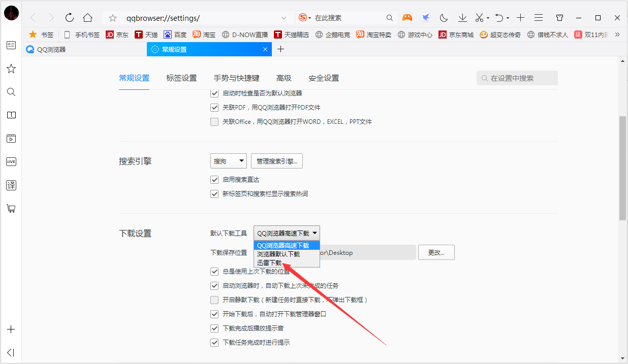Click the star bookmarks icon in the sidebar
The width and height of the screenshot is (628, 364).
coord(11,68)
